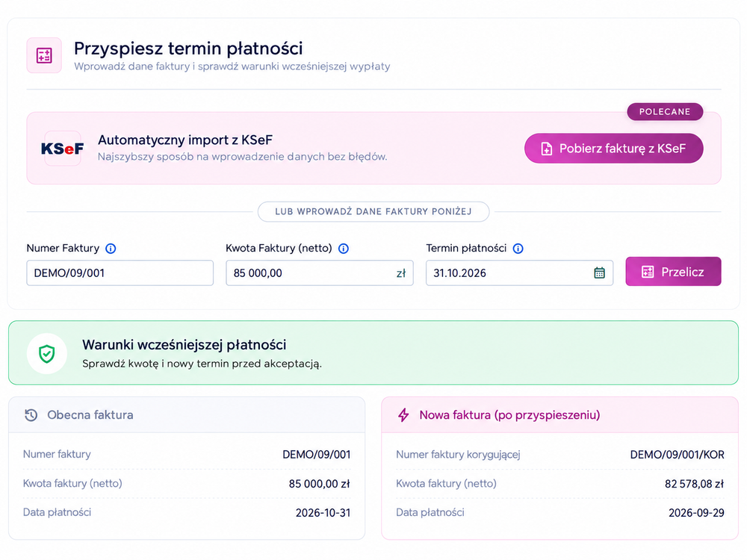Click subtitle Wprowadź dane faktury i sprawdź warunki

232,66
